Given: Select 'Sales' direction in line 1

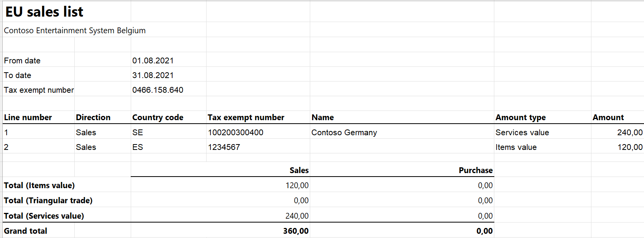Looking at the screenshot, I should [86, 133].
